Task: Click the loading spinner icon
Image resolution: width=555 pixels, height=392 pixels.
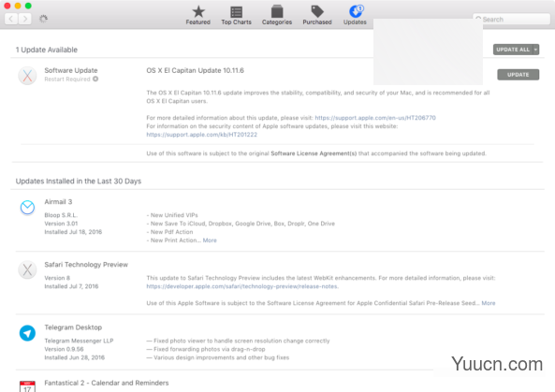Action: pyautogui.click(x=43, y=19)
